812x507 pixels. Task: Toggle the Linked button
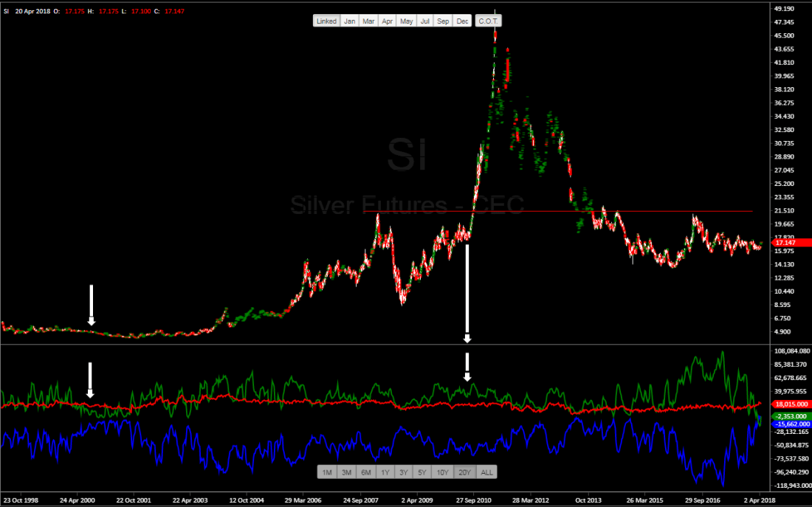click(326, 21)
